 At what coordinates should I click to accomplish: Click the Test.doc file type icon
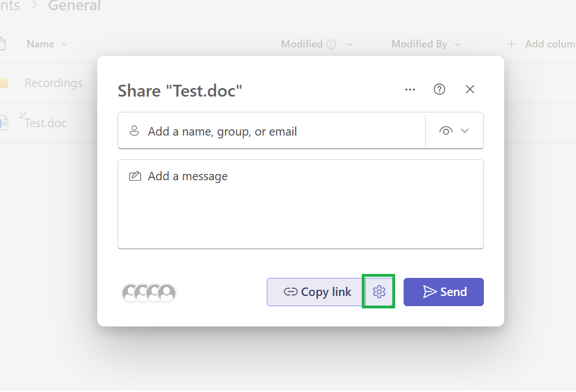point(3,123)
